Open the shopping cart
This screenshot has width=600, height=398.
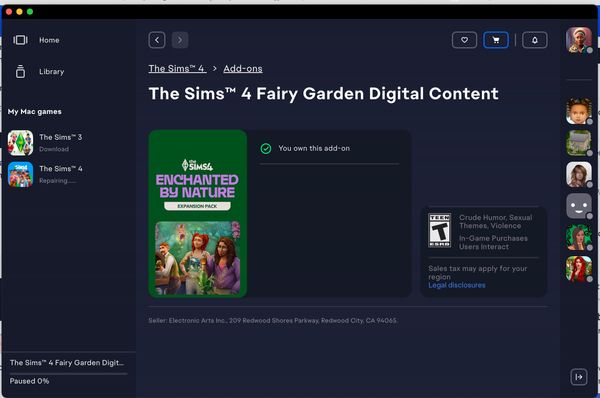tap(496, 40)
